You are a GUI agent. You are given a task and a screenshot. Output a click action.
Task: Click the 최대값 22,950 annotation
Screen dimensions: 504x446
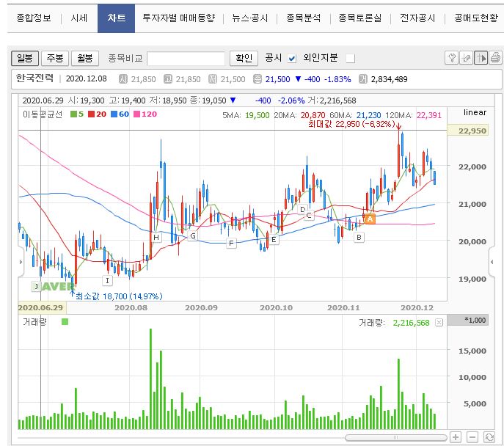point(351,124)
